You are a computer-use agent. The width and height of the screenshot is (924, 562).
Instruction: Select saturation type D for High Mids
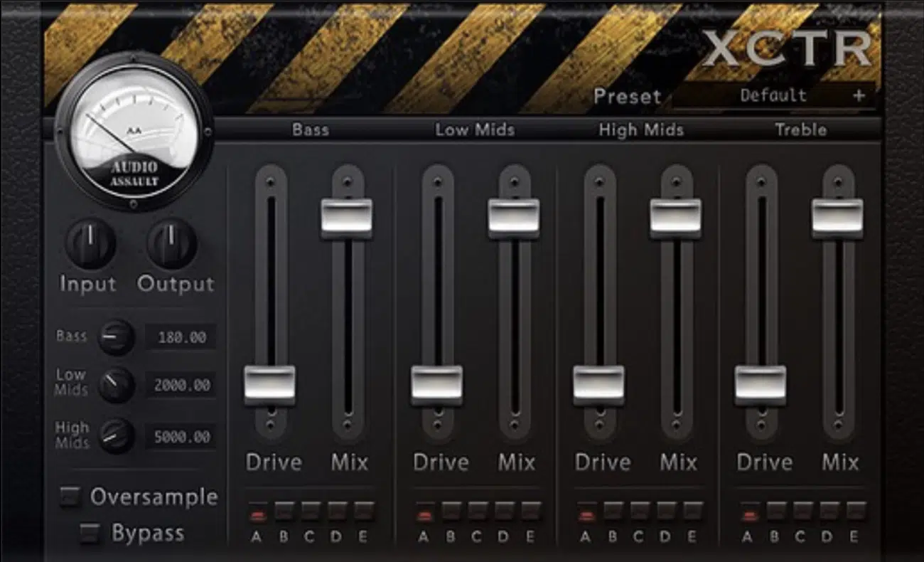(667, 511)
